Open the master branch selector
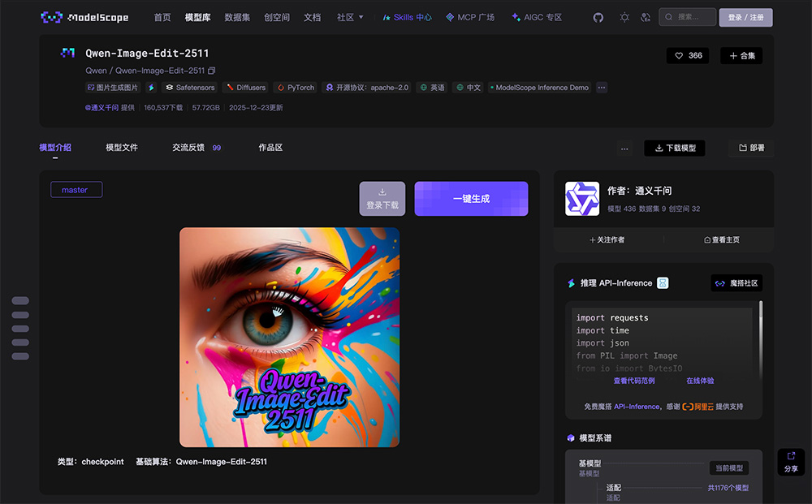812x504 pixels. 76,189
